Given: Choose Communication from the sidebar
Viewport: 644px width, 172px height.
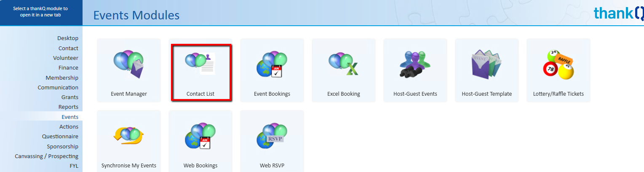Looking at the screenshot, I should pos(58,87).
